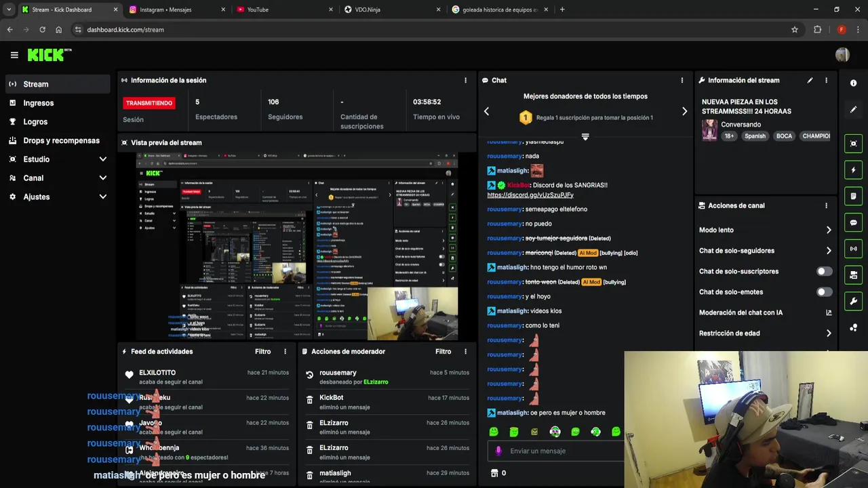Screen dimensions: 868x488
Task: Toggle the lightning bolt icon in the right toolbar
Action: pos(853,170)
